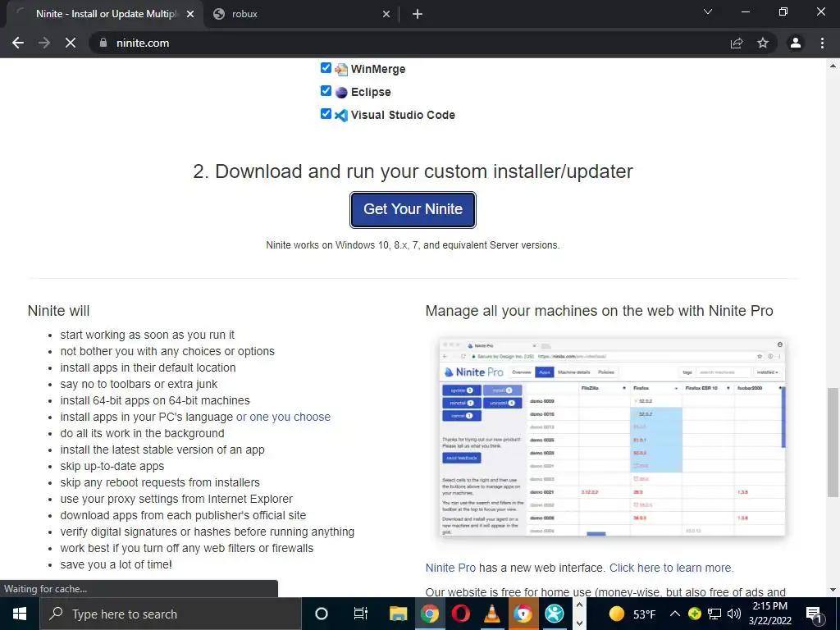Screen dimensions: 840x630
Task: Click 'save you a lot of time!' text
Action: click(x=116, y=564)
